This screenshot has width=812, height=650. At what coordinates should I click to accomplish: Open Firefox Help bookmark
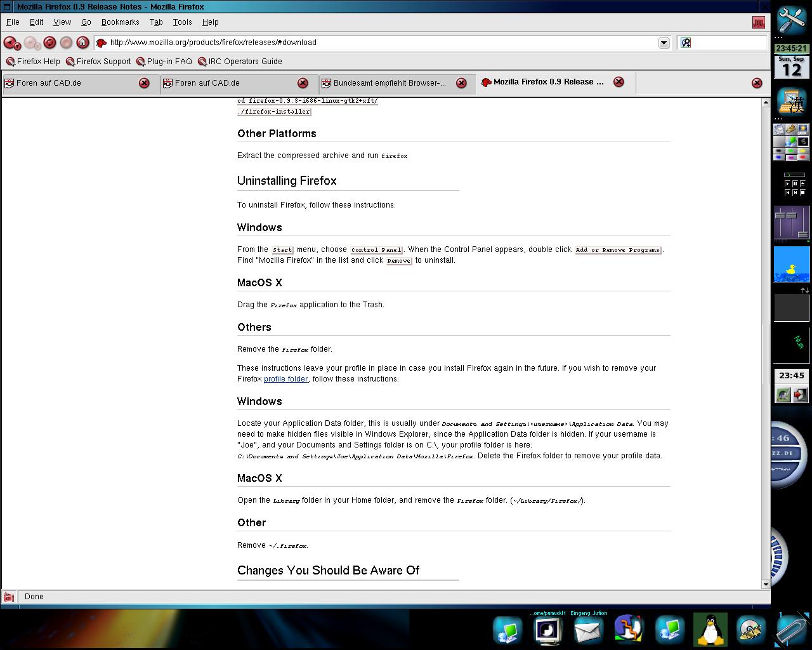click(33, 62)
